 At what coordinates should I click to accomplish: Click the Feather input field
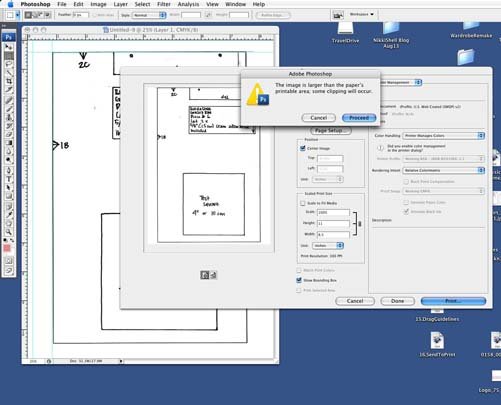click(81, 15)
